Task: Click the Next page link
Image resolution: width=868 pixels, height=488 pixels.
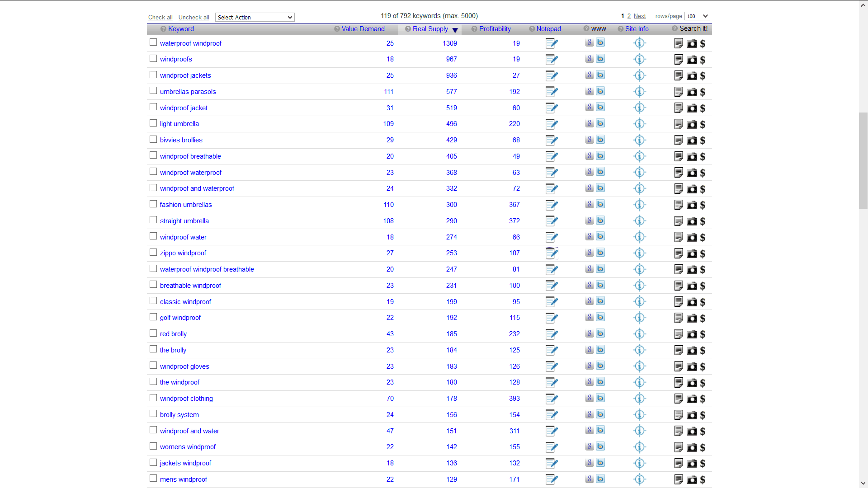Action: pyautogui.click(x=640, y=16)
